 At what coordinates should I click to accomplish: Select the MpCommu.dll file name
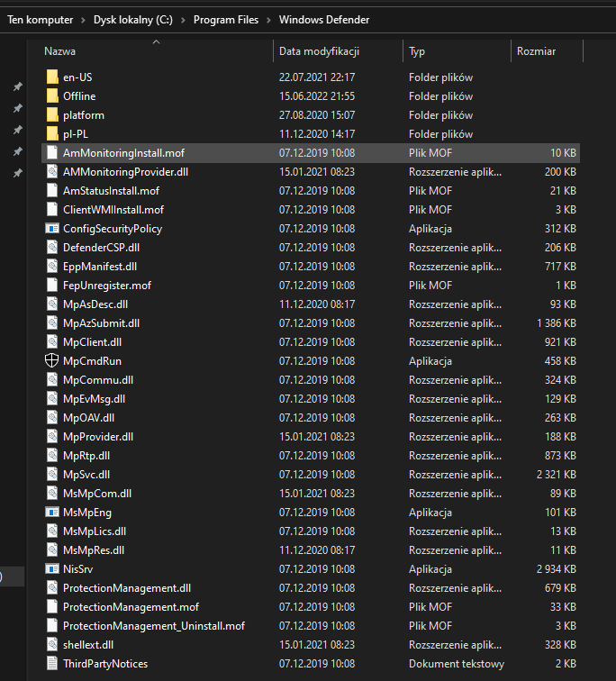pyautogui.click(x=98, y=380)
